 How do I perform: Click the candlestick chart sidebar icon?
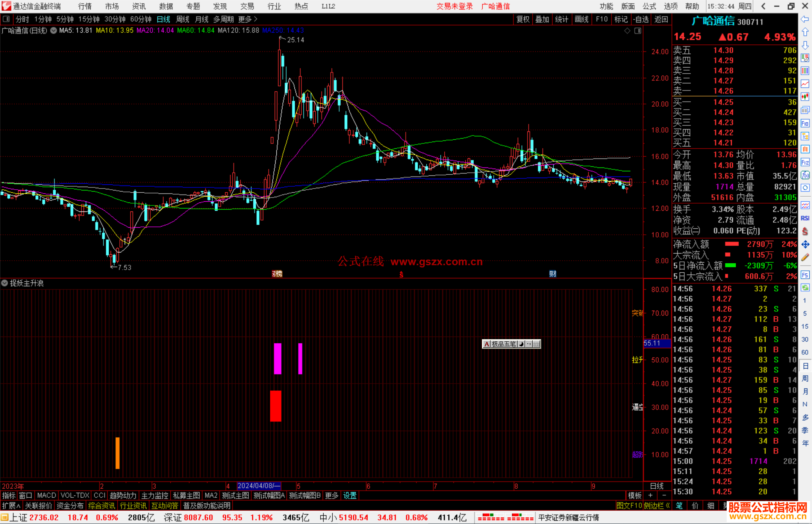point(805,97)
